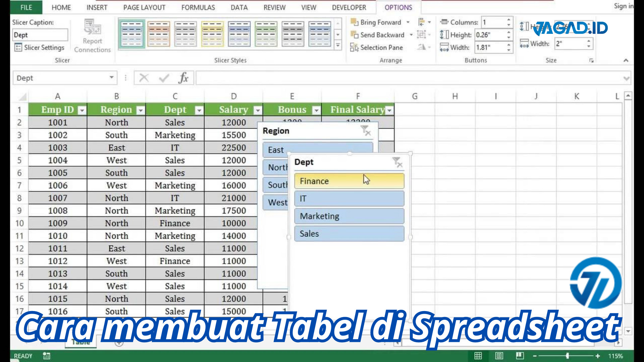Expand the Emp ID dropdown filter
Viewport: 644px width, 362px height.
coord(82,110)
